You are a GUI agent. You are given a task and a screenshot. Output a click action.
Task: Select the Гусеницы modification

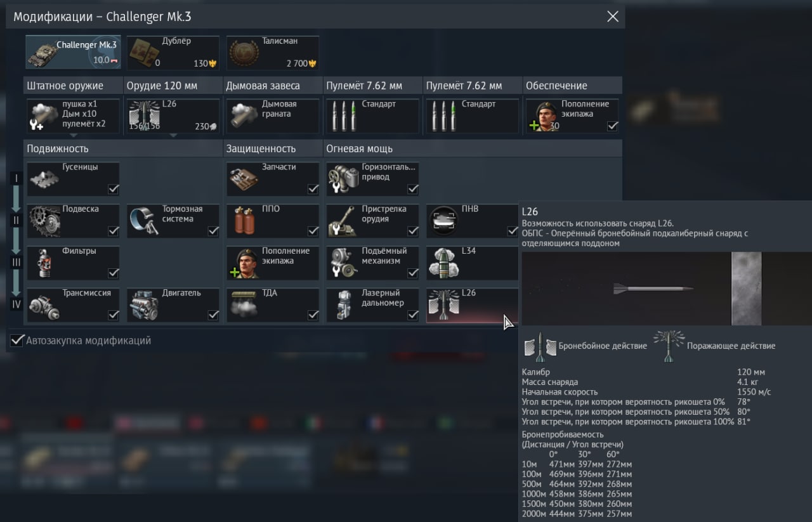pyautogui.click(x=72, y=179)
